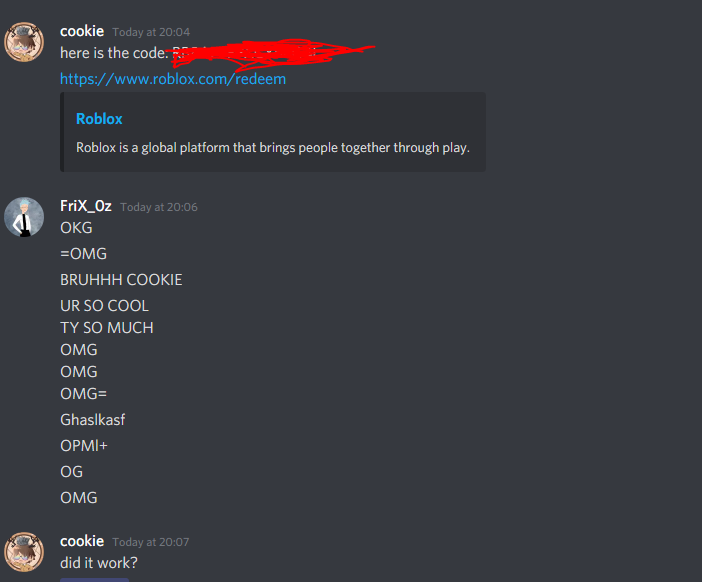702x582 pixels.
Task: Click the "Ghaslkasf" message
Action: 93,420
